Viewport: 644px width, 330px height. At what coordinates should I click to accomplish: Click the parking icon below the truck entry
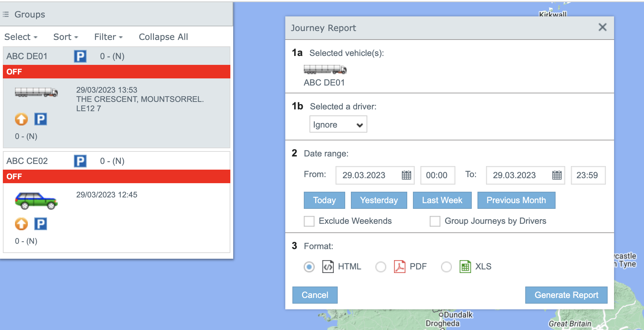(x=40, y=119)
